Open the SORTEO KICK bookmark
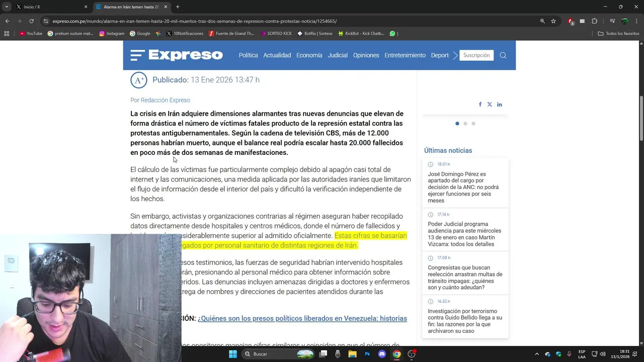 point(276,34)
